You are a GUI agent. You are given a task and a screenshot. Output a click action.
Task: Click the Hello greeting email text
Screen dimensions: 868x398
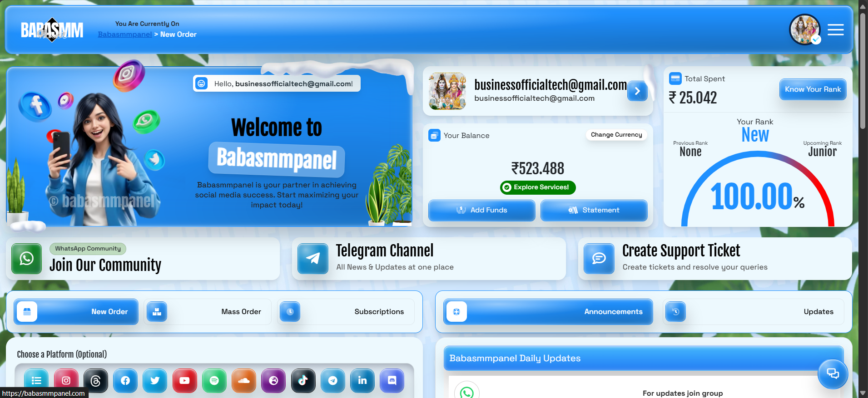click(x=283, y=84)
